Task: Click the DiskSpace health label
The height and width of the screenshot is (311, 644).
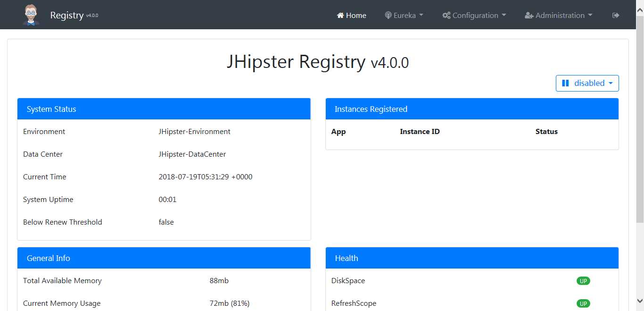Action: 348,281
